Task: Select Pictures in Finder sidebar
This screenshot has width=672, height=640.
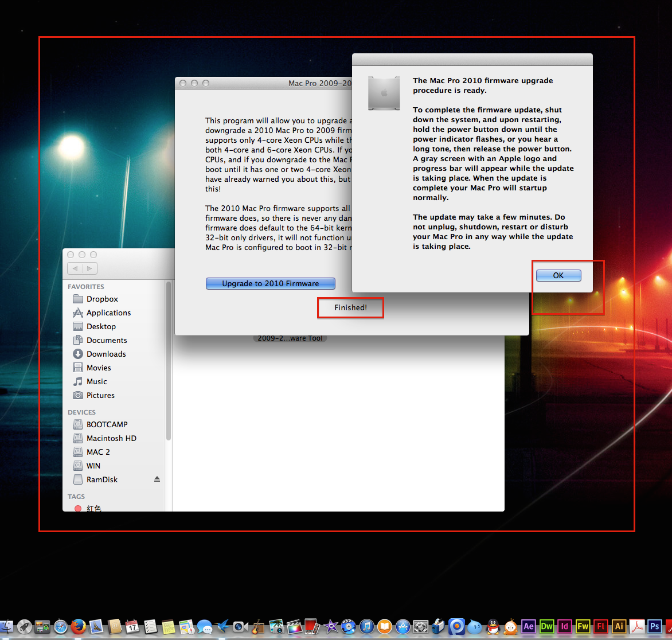Action: [x=94, y=395]
